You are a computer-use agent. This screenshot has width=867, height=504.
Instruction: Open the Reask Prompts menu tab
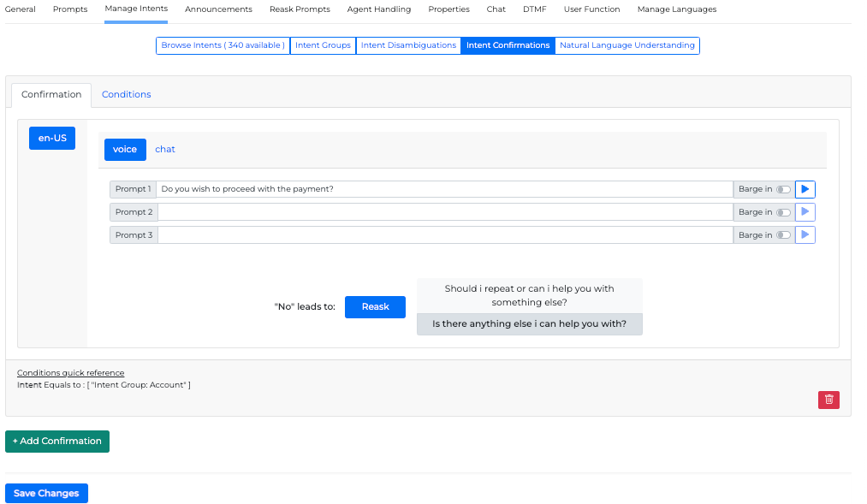[300, 9]
